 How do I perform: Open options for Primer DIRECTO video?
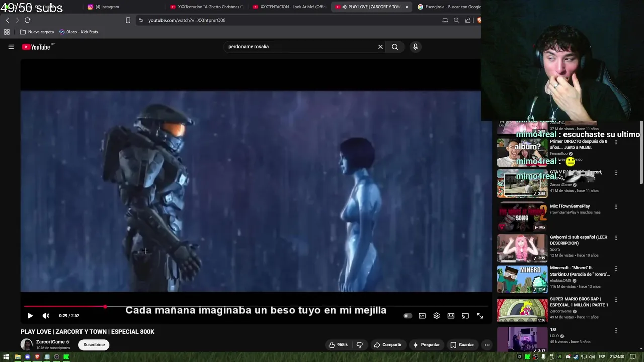(616, 142)
